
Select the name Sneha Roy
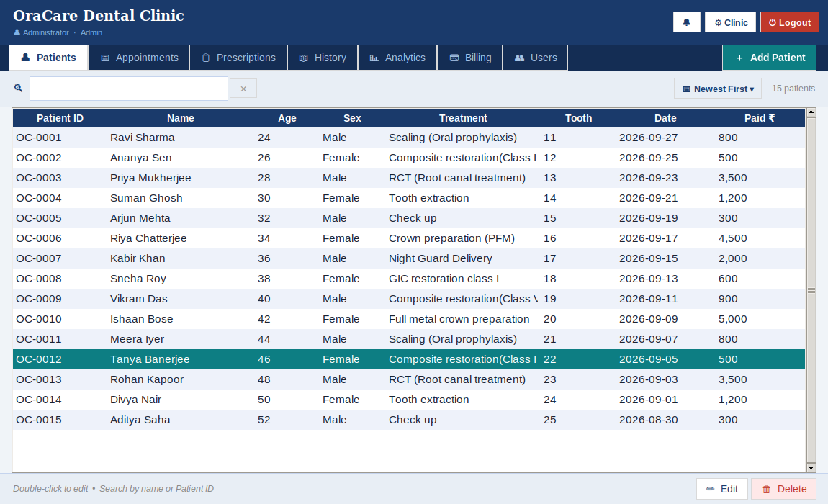click(x=138, y=279)
